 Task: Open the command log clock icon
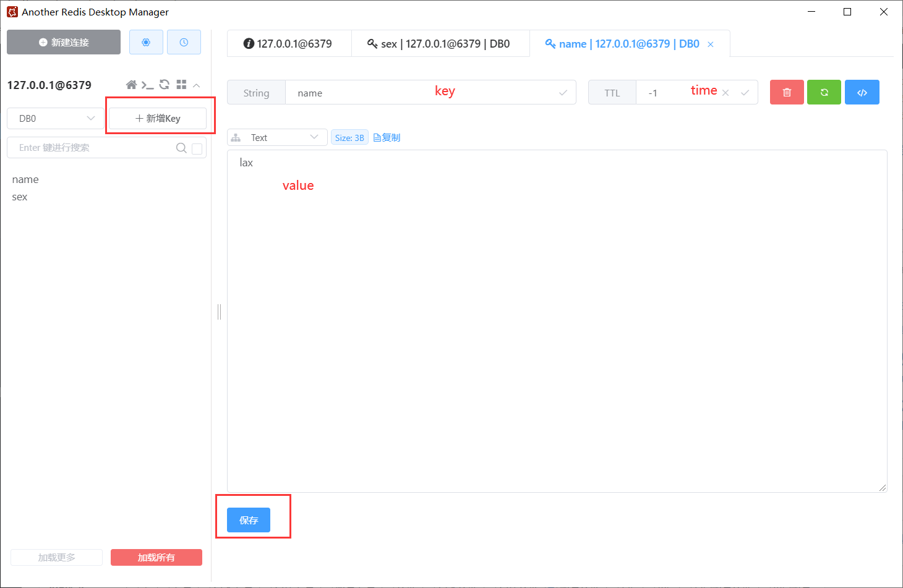pyautogui.click(x=184, y=42)
